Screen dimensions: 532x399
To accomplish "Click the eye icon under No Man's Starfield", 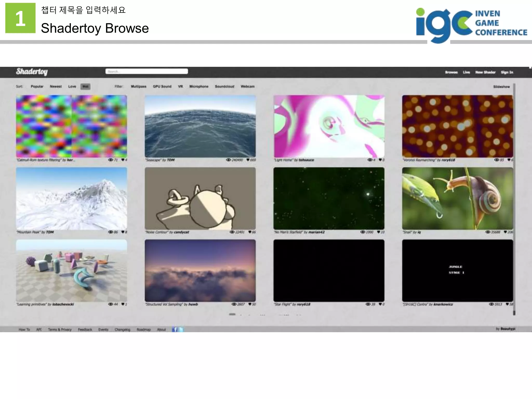I will coord(363,232).
